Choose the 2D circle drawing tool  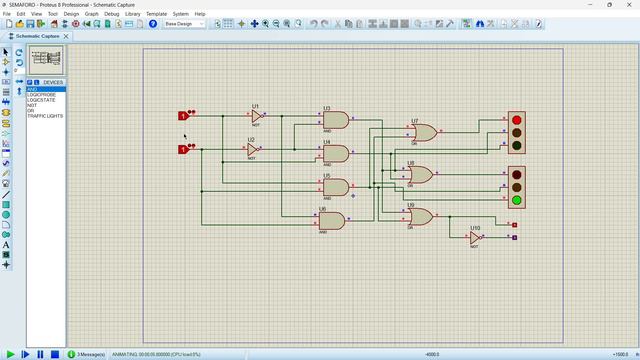click(x=6, y=215)
